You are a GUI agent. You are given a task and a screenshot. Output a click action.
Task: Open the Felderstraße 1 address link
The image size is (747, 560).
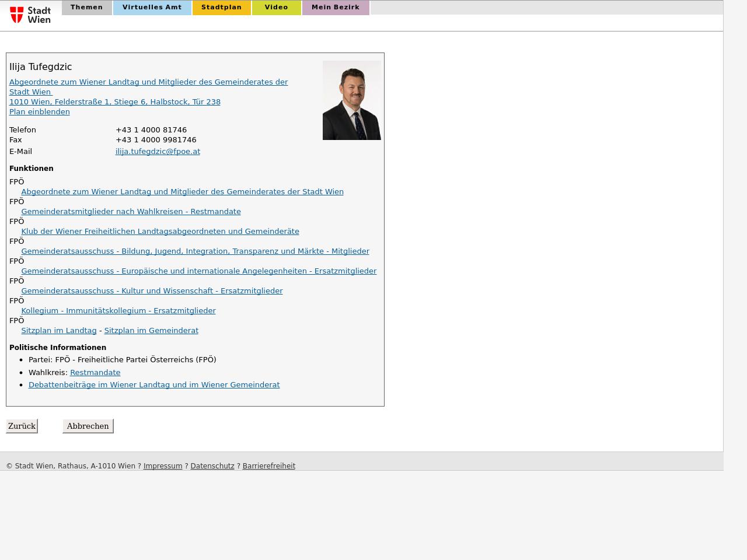(115, 101)
